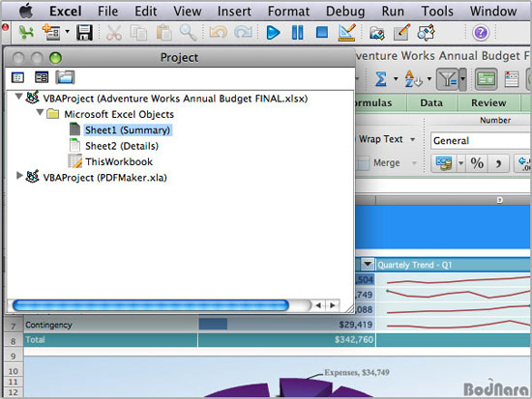Select VBAProject (PDFMaker.xla) row
Viewport: 532px width, 399px height.
(104, 178)
